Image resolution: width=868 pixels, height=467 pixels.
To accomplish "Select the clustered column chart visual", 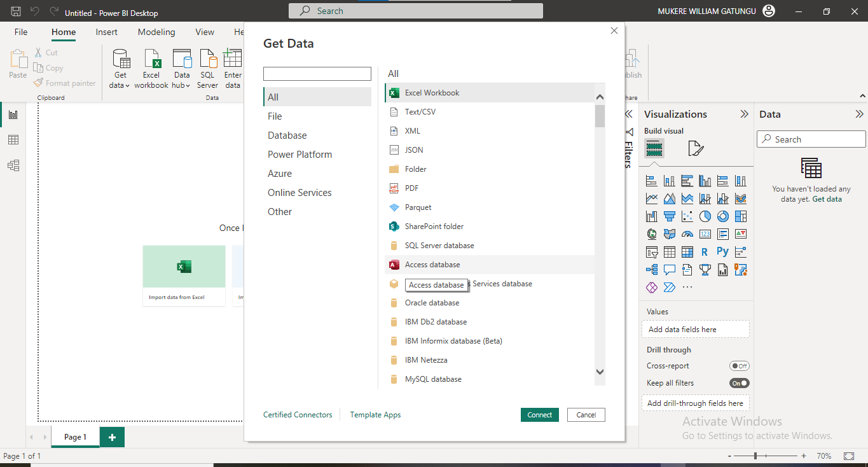I will (705, 181).
